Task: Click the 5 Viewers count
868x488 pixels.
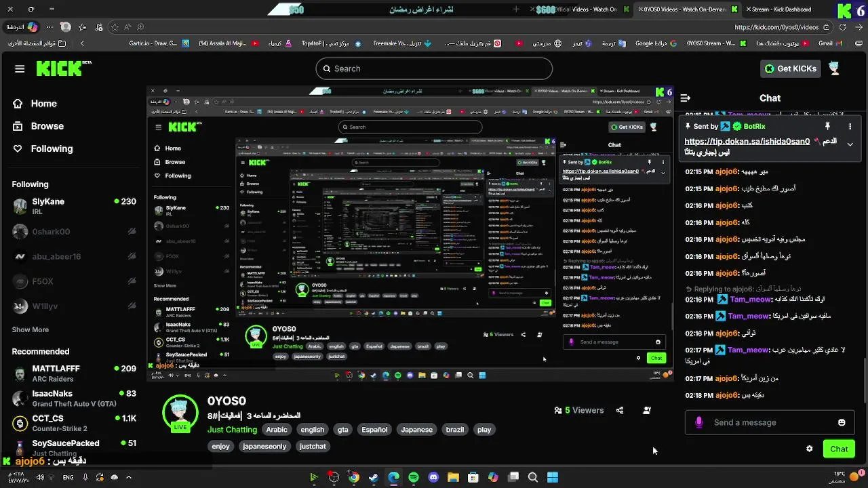Action: (x=578, y=410)
